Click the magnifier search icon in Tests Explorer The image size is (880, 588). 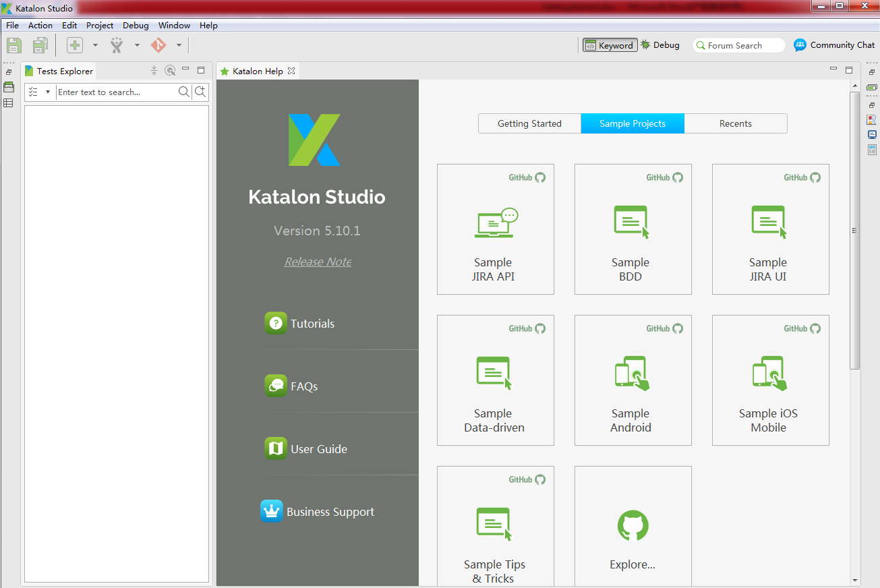coord(183,92)
